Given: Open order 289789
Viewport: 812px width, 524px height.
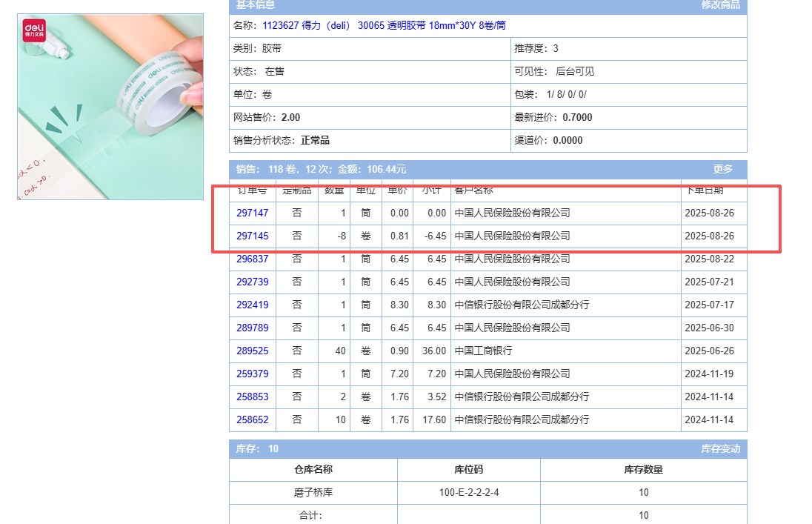Looking at the screenshot, I should pos(253,328).
